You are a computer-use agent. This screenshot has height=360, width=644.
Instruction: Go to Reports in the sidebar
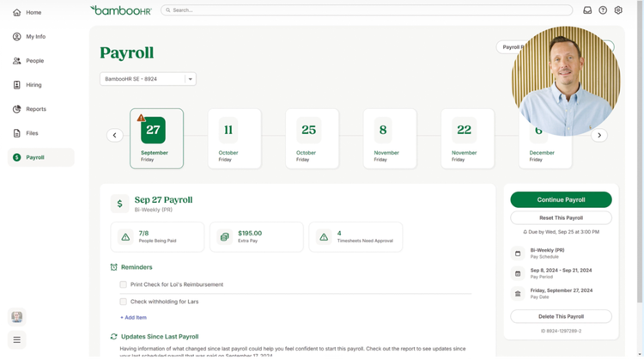tap(36, 109)
